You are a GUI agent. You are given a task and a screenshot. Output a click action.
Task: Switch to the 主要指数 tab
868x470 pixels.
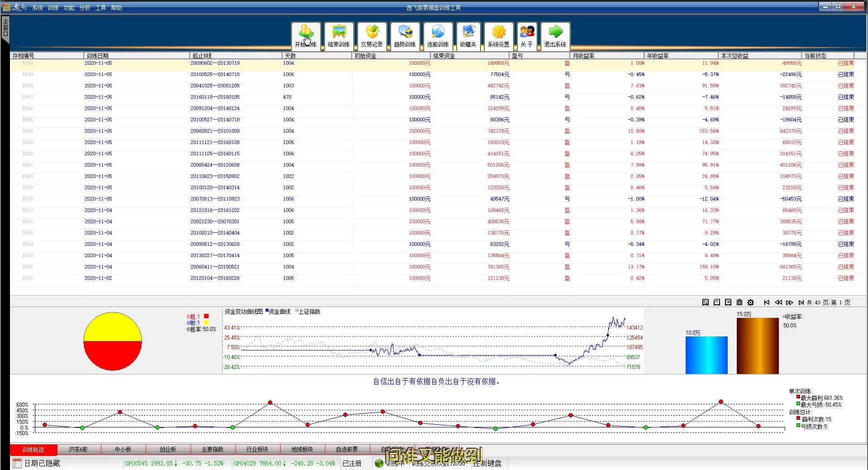(x=213, y=450)
